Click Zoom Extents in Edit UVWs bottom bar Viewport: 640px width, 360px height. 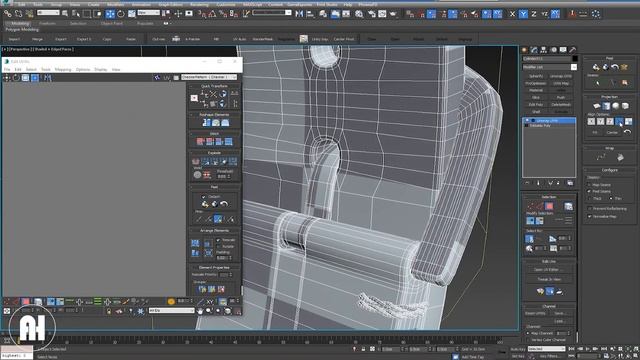tap(227, 311)
